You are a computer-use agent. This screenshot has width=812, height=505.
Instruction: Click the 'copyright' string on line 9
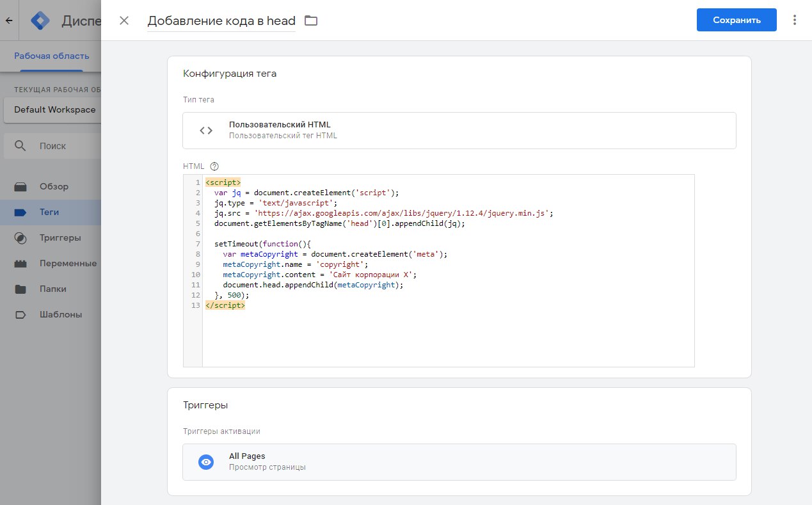(342, 264)
